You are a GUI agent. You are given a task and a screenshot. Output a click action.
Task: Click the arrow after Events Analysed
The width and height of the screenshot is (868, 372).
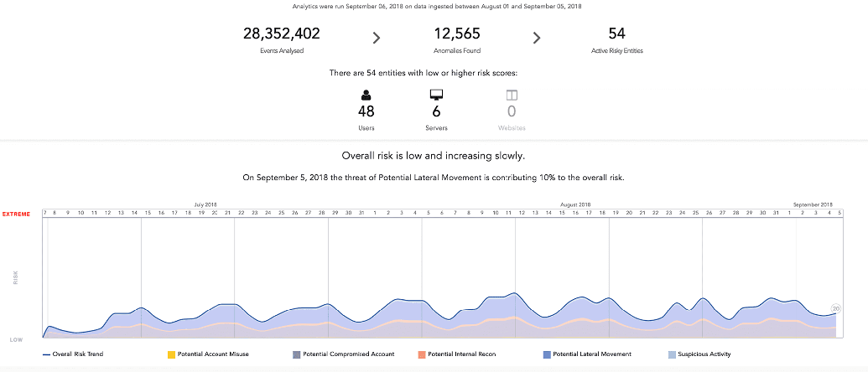(377, 38)
